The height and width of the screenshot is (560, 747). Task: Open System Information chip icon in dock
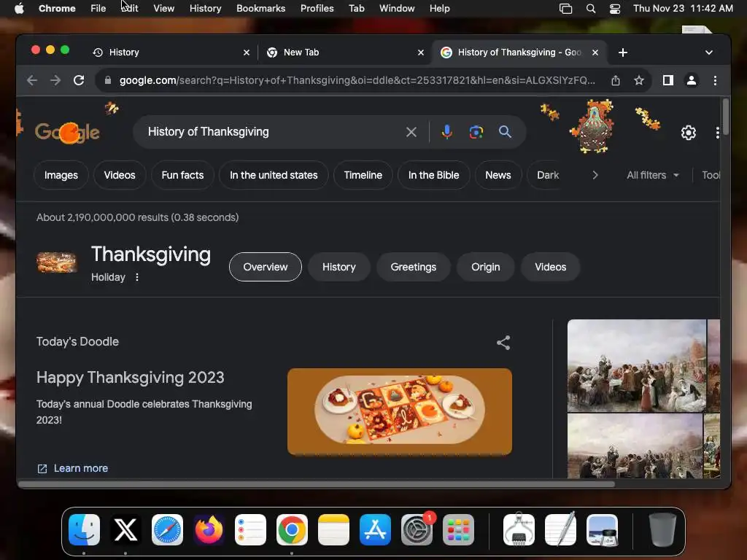pos(519,529)
